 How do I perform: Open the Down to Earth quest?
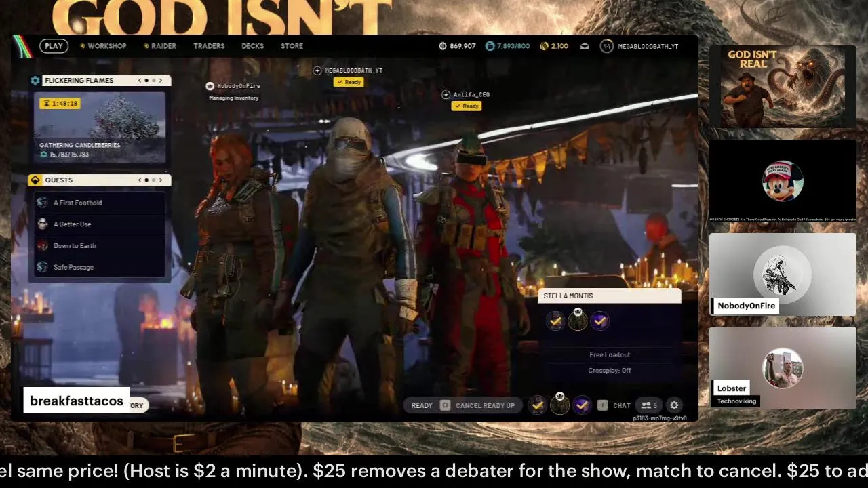[99, 246]
